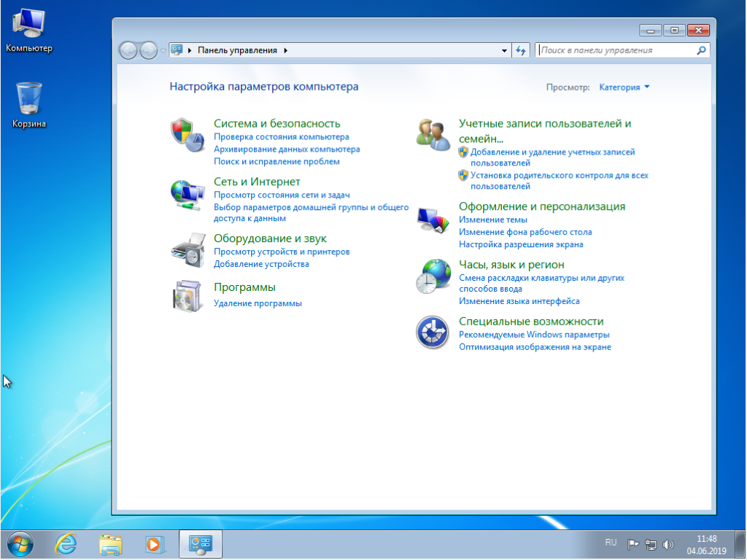Click the Refresh button beside address bar
The height and width of the screenshot is (560, 747).
(521, 50)
